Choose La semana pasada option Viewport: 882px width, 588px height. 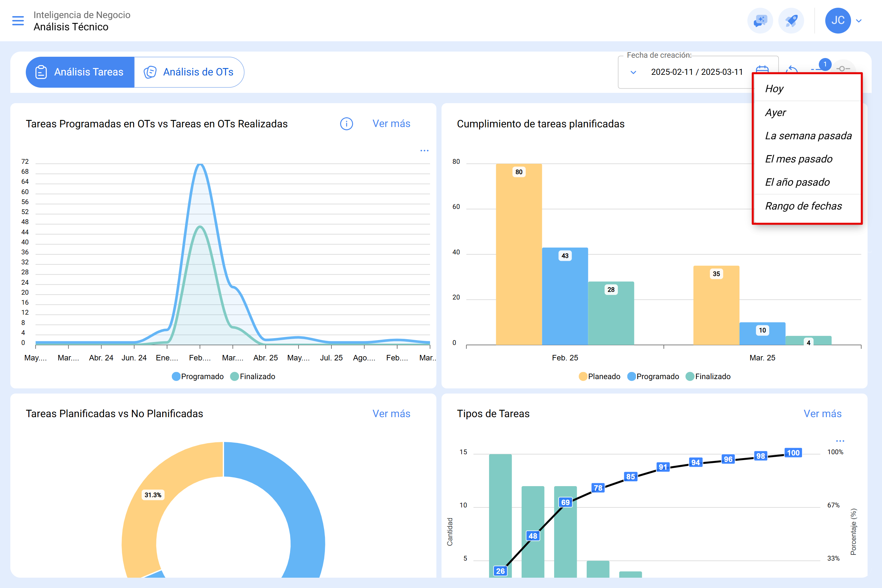click(808, 136)
